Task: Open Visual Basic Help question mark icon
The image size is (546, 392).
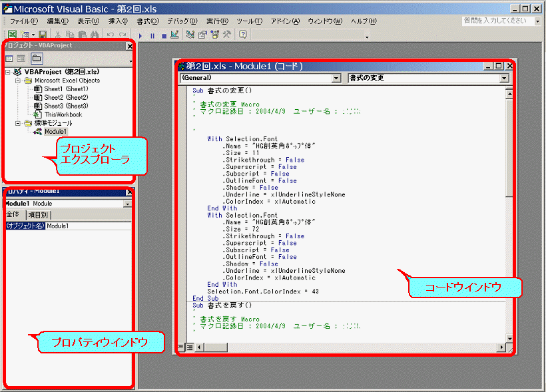Action: click(243, 35)
